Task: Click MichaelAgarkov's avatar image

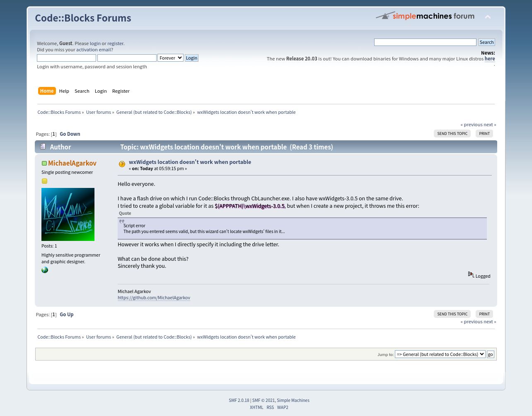Action: click(68, 214)
